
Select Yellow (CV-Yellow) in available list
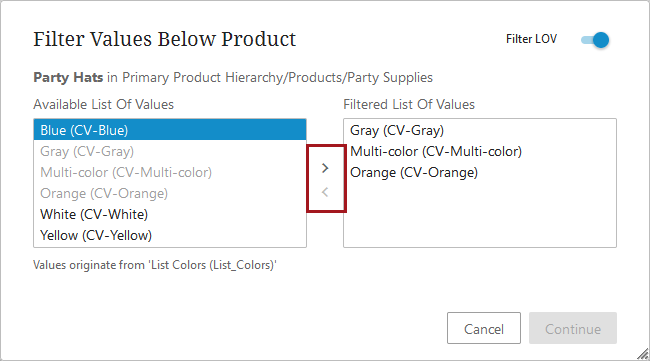[x=170, y=235]
